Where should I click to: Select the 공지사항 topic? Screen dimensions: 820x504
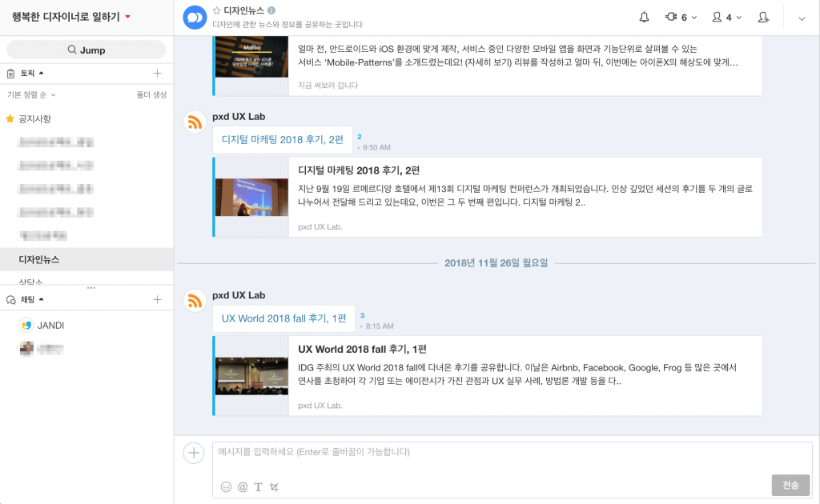click(34, 118)
